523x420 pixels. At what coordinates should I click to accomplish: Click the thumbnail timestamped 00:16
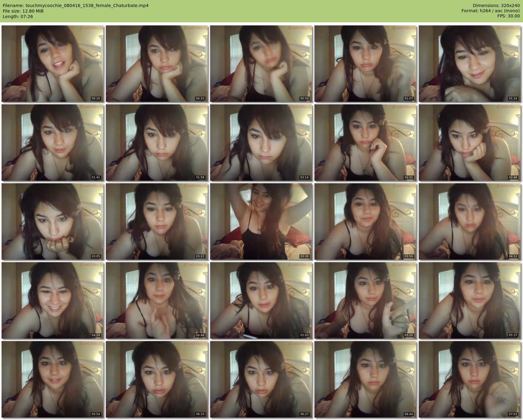point(53,64)
